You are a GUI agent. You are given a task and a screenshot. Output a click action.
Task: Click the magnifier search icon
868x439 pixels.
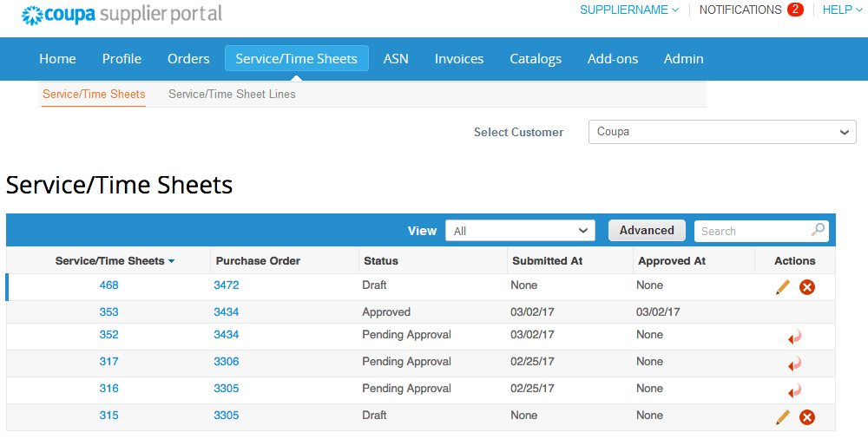pos(818,230)
